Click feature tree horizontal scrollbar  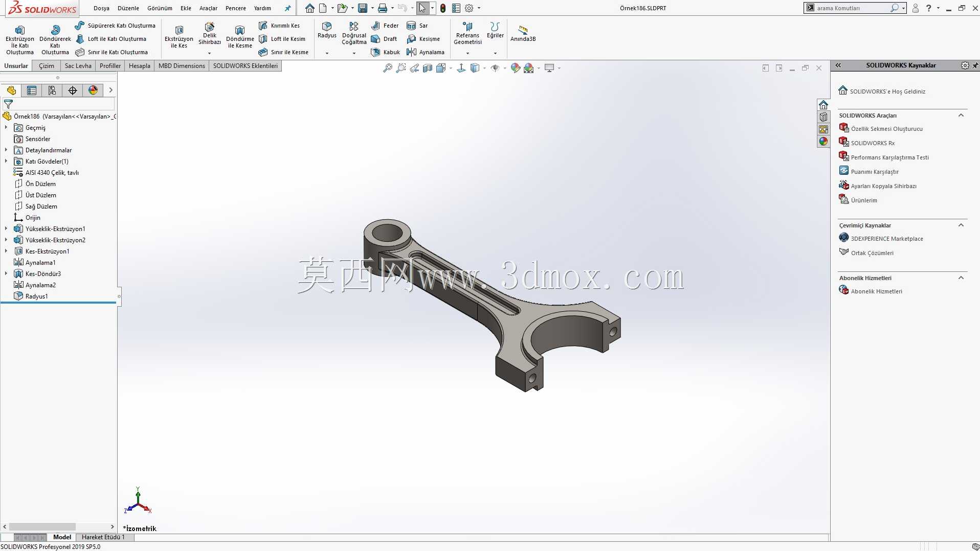pyautogui.click(x=42, y=526)
